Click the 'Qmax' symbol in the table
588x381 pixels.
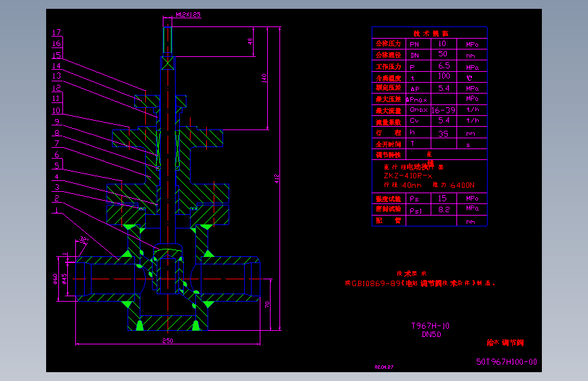coord(418,110)
